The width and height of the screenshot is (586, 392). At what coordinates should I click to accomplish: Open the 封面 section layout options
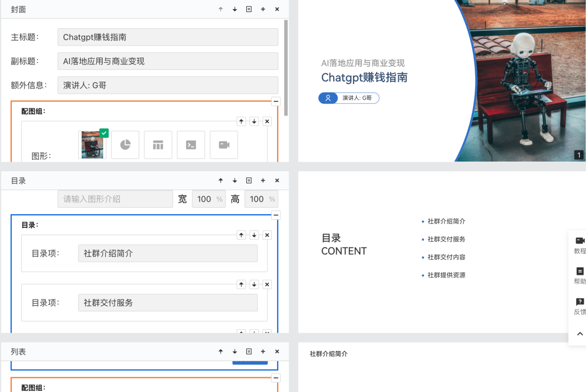tap(249, 9)
